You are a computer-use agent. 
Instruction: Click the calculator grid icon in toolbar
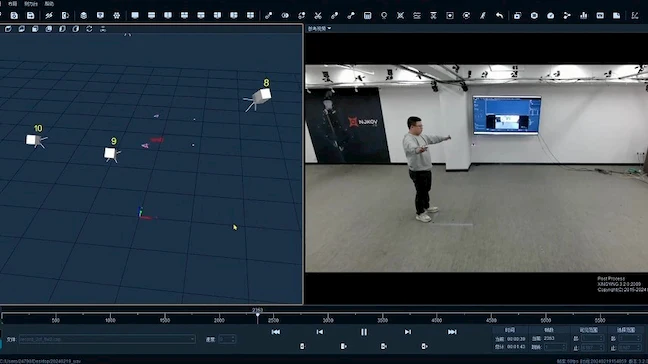click(367, 16)
